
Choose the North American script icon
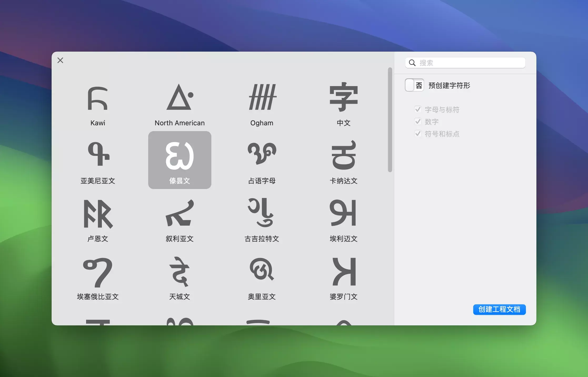click(180, 97)
